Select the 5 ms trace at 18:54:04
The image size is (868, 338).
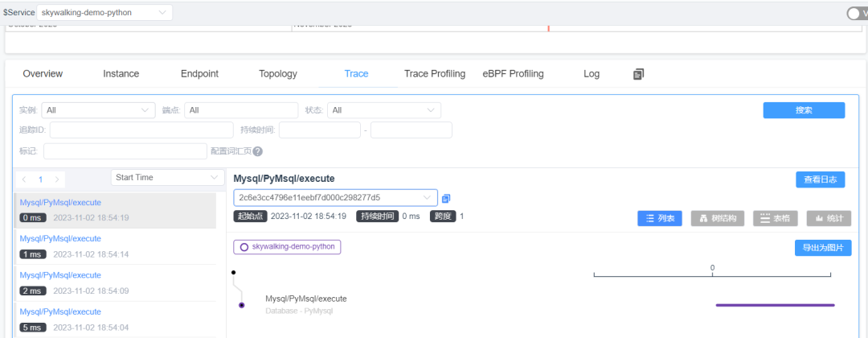click(x=115, y=319)
